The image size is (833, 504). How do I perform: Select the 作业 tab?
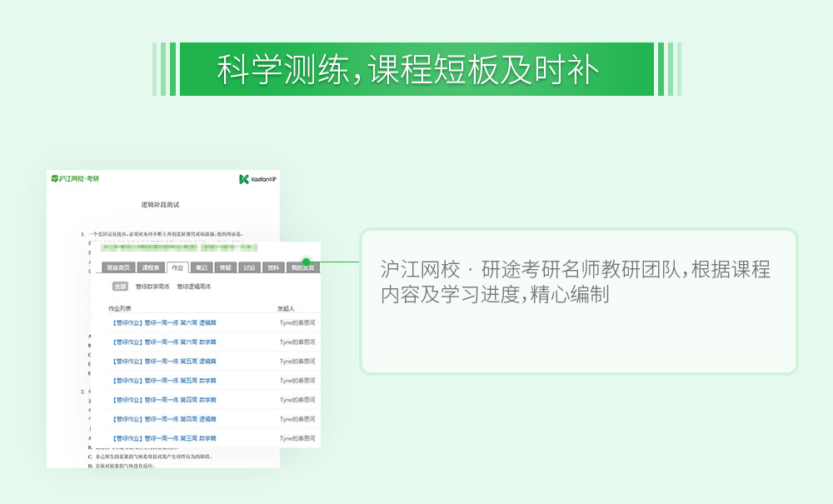click(x=177, y=267)
